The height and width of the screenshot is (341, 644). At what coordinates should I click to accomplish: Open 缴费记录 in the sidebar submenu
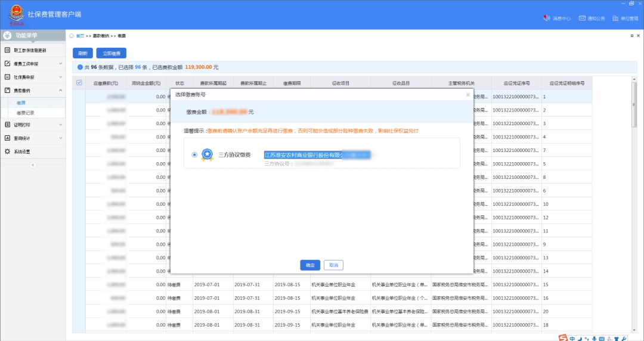[25, 113]
